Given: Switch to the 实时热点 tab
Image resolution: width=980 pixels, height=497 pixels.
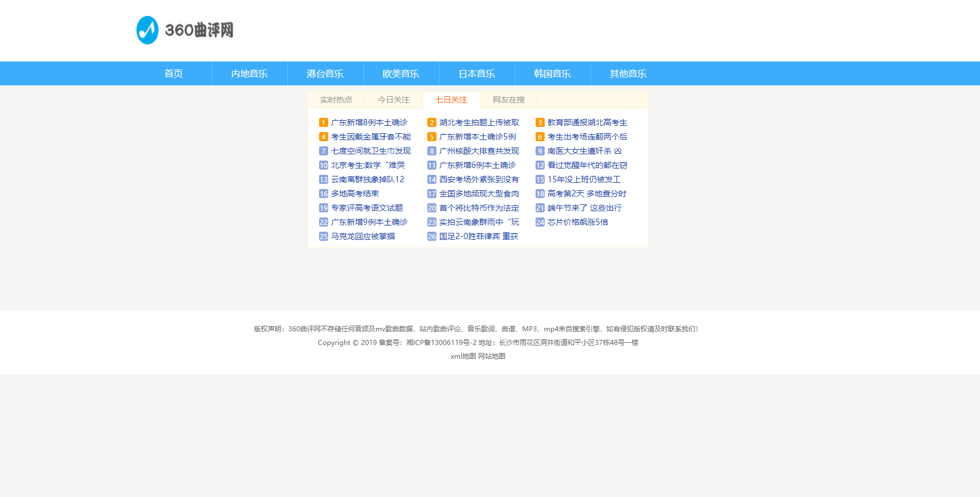Looking at the screenshot, I should (x=336, y=100).
